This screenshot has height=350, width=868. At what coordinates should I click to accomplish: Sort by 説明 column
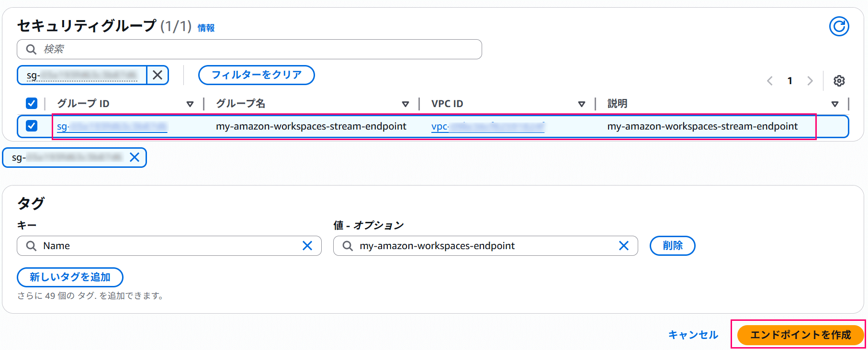tap(835, 104)
